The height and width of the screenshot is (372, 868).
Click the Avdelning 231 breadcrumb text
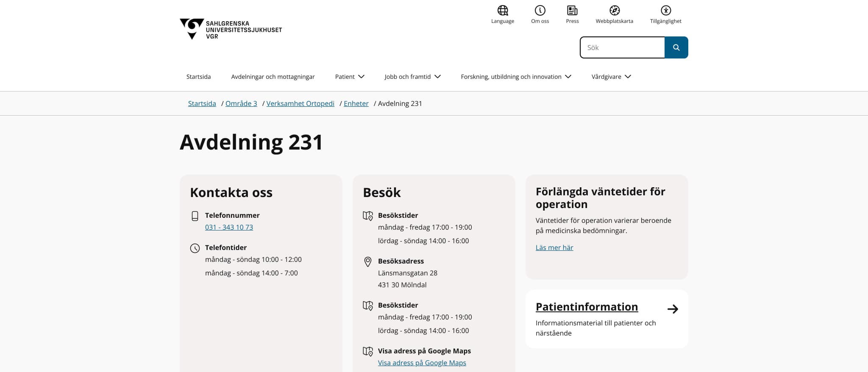[x=400, y=103]
